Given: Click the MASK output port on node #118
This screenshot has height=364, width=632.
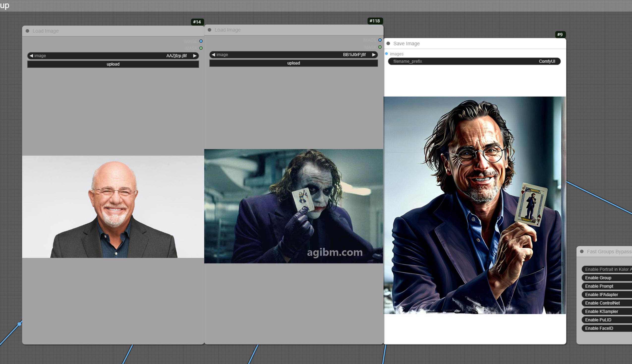Looking at the screenshot, I should tap(380, 47).
